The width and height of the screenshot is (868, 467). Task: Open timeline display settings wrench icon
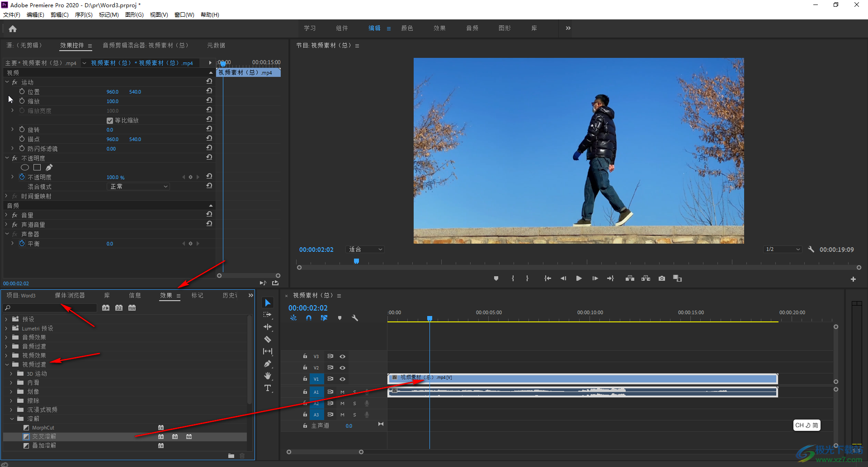355,318
